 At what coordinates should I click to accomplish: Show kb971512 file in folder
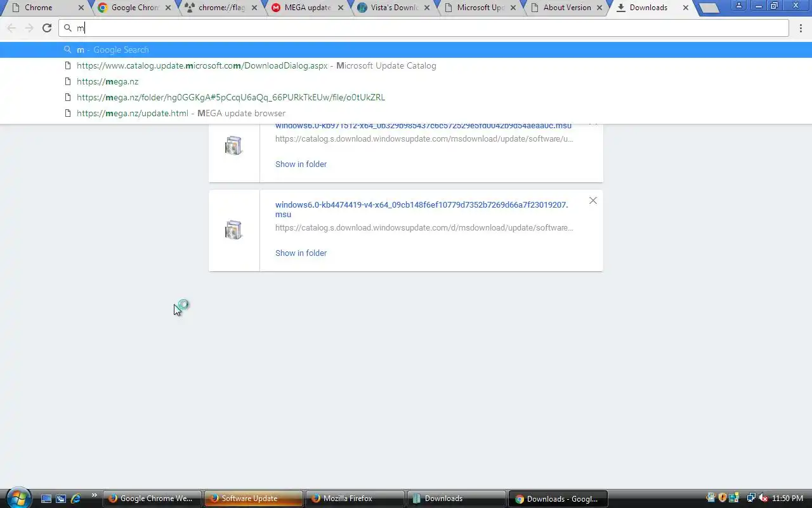point(301,164)
